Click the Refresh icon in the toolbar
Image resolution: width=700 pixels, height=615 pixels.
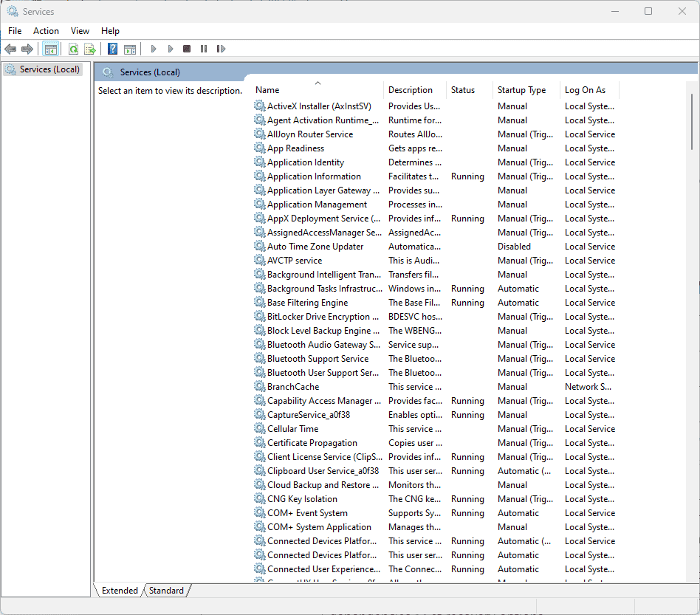73,49
